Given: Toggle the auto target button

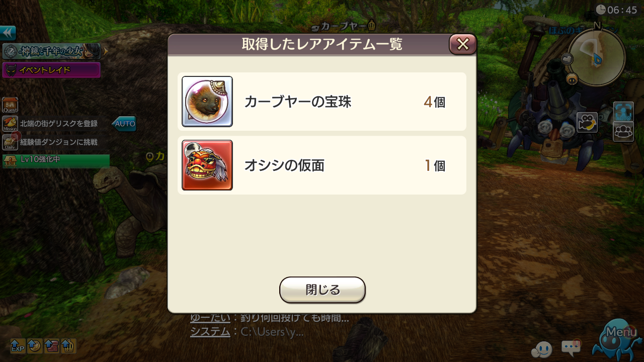Looking at the screenshot, I should pyautogui.click(x=623, y=111).
